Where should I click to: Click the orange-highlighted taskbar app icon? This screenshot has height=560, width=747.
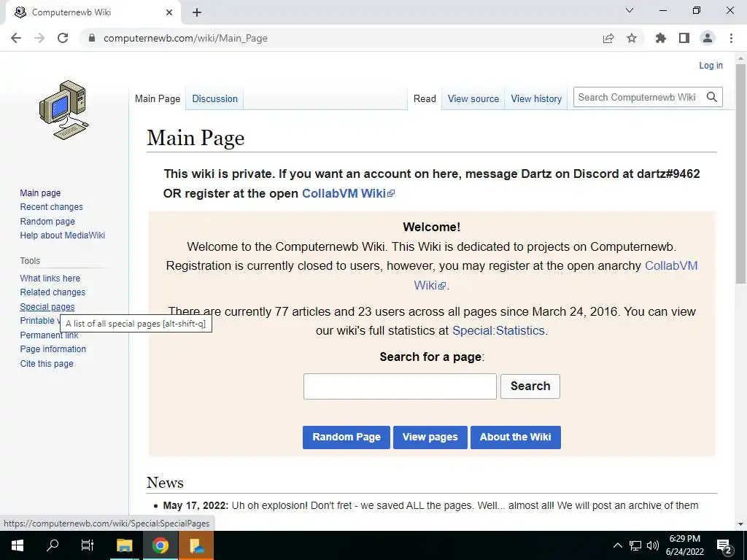click(196, 545)
